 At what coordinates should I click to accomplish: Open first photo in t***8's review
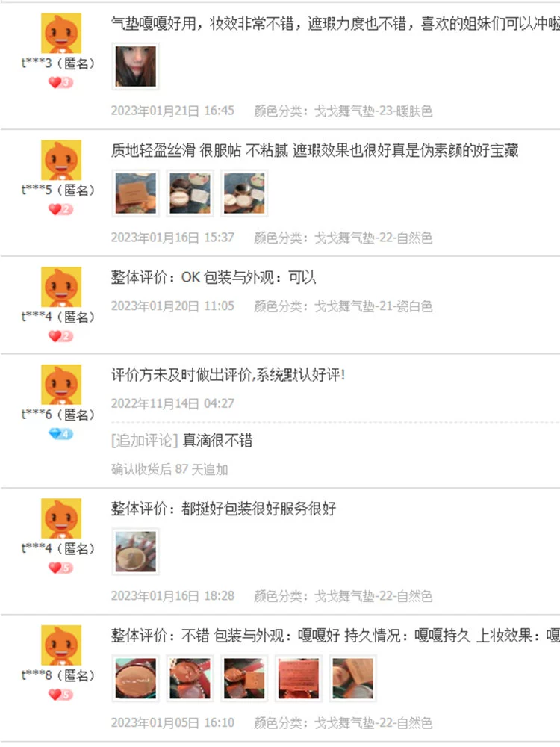coord(136,678)
